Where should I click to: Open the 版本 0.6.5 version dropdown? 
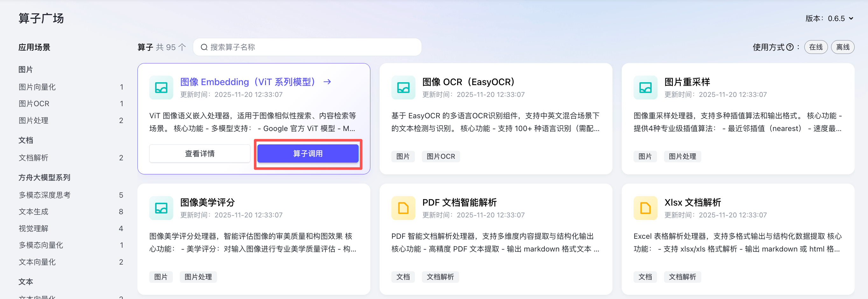pyautogui.click(x=829, y=18)
